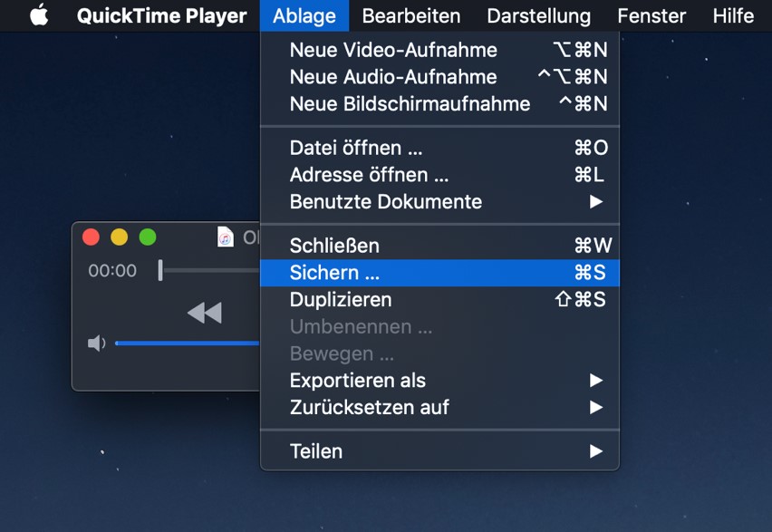Click the QuickTime Player app menu

click(x=161, y=15)
